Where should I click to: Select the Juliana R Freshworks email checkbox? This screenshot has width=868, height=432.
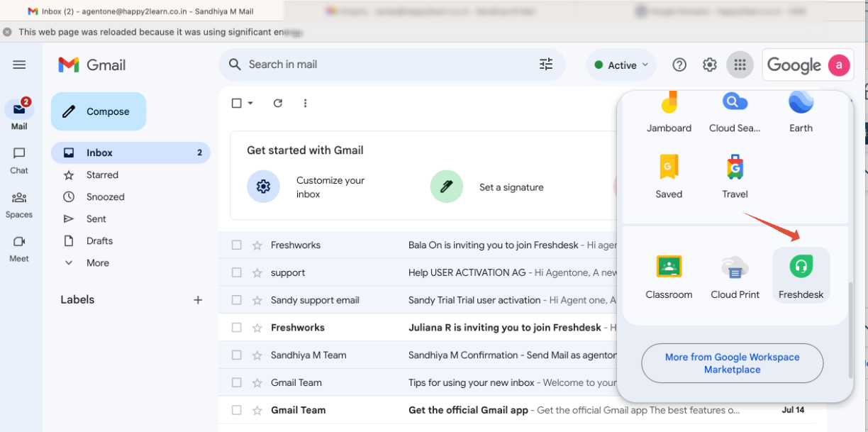[x=237, y=328]
